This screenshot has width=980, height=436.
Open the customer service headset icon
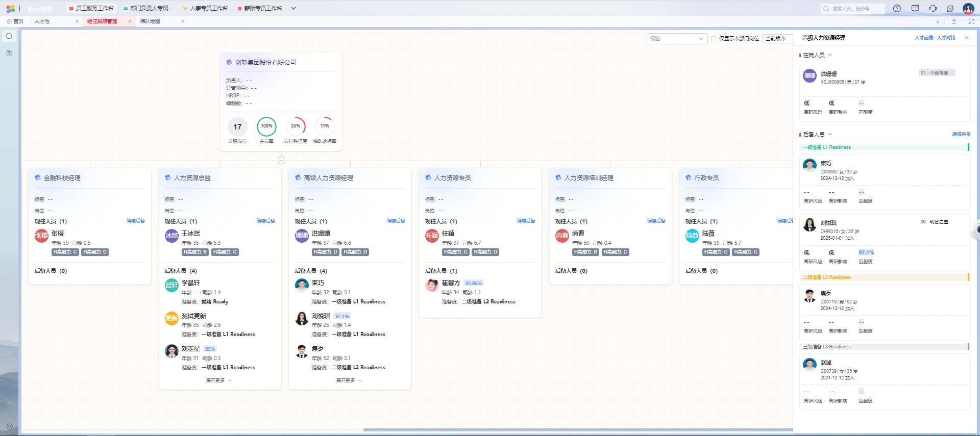[933, 8]
